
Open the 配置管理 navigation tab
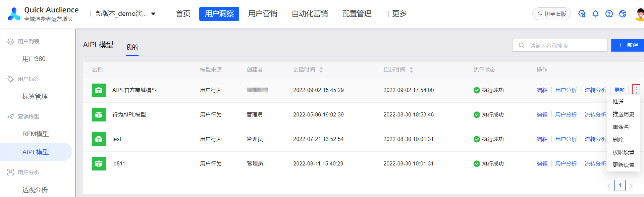coord(357,14)
